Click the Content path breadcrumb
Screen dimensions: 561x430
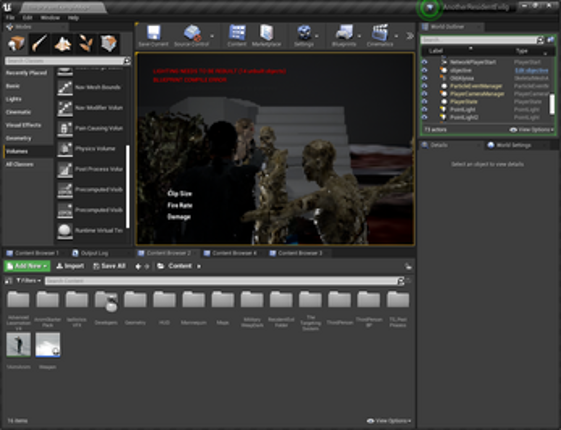(180, 266)
